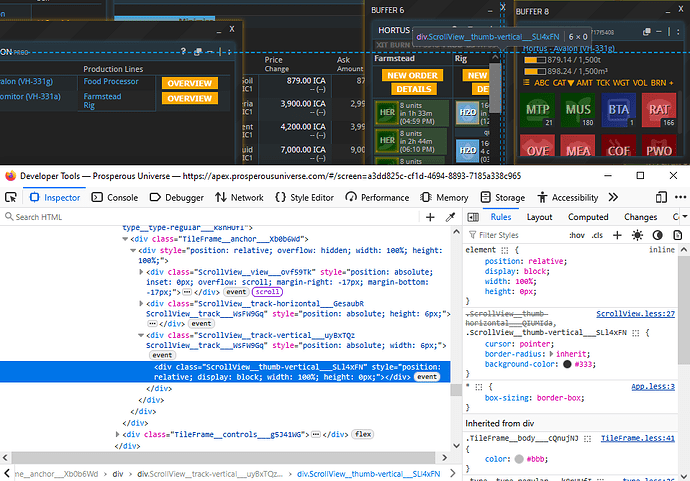Open the ScrollView.less:27 source link
This screenshot has width=690, height=481.
[635, 314]
